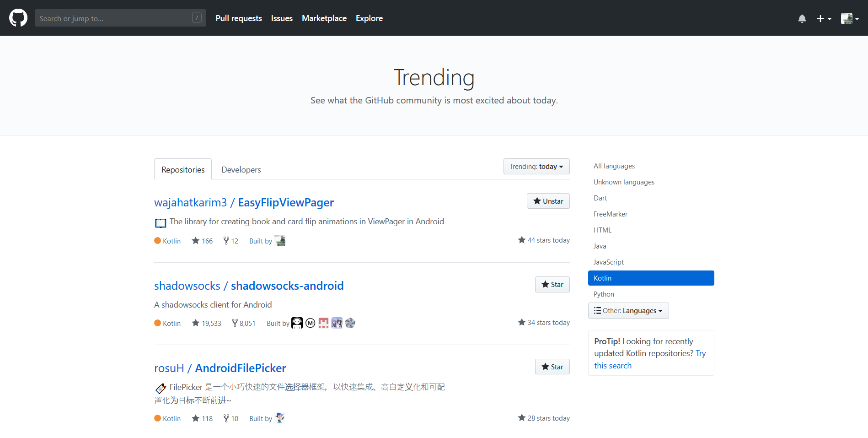Viewport: 868px width, 438px height.
Task: Open Marketplace in top navigation
Action: 324,18
